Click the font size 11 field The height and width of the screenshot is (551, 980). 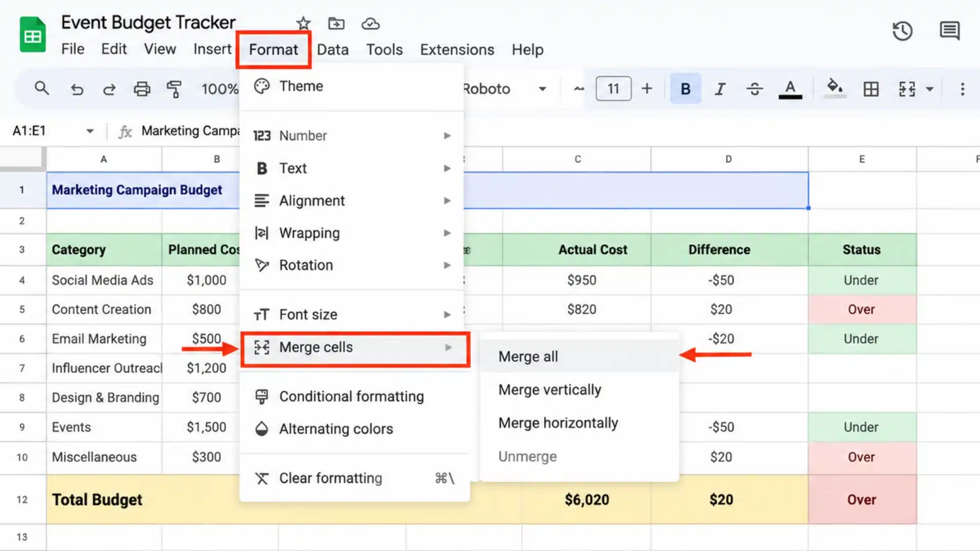[x=614, y=89]
